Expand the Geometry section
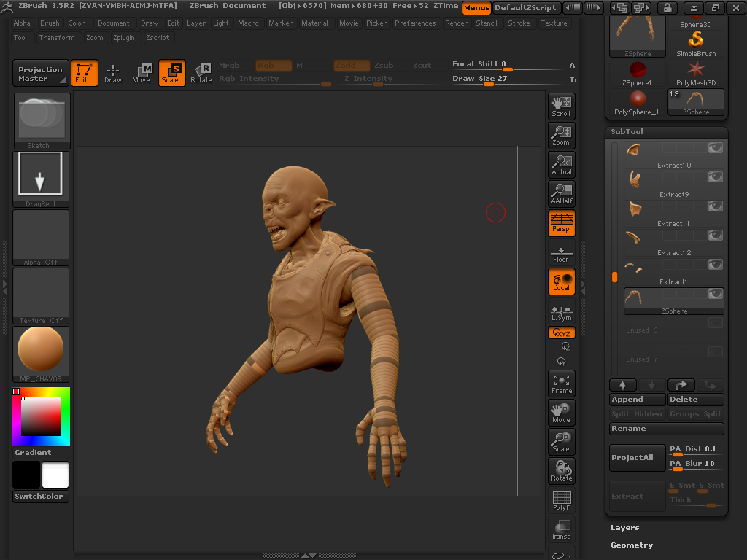This screenshot has width=747, height=560. 632,545
